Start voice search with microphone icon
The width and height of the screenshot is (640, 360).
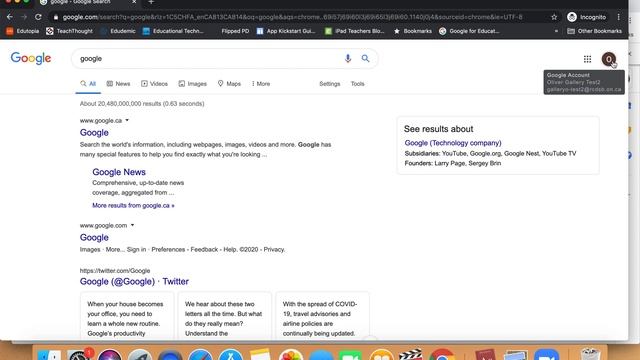348,58
